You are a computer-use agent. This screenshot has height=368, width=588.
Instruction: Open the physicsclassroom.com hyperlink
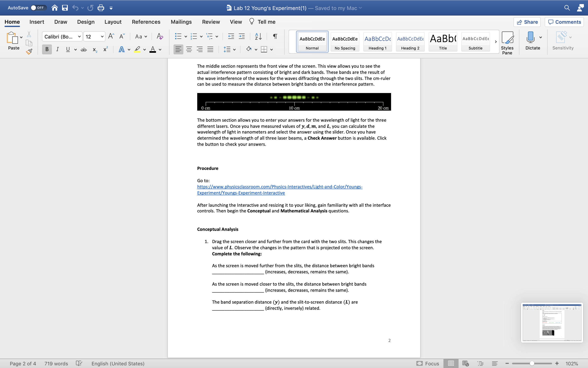(280, 190)
